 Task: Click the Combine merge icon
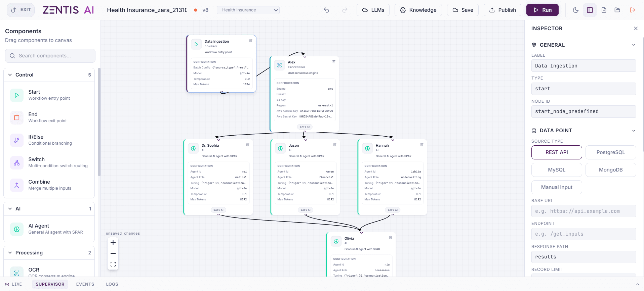(17, 185)
